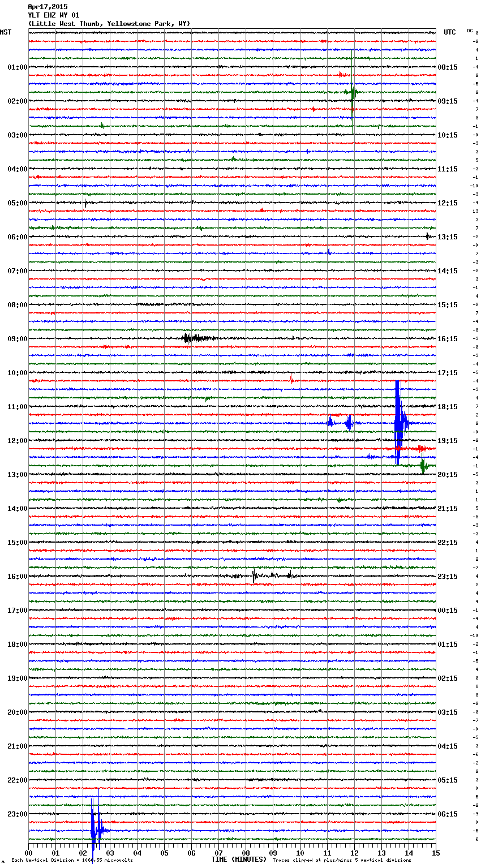Select the 08:00 MST time label
The image size is (481, 868).
(18, 305)
